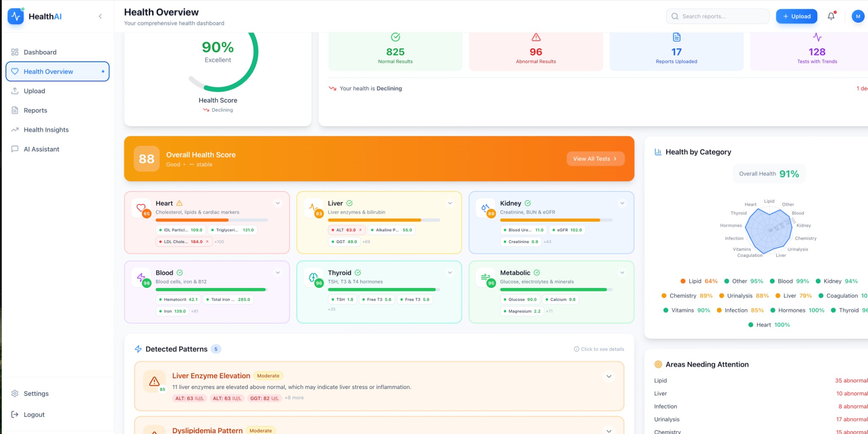
Task: Click the Kidney score progress bar
Action: pos(556,220)
